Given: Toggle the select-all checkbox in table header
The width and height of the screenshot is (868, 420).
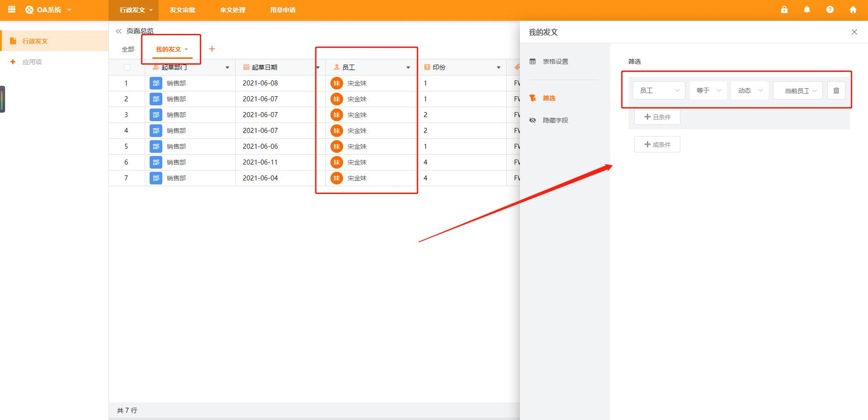Looking at the screenshot, I should (x=127, y=67).
